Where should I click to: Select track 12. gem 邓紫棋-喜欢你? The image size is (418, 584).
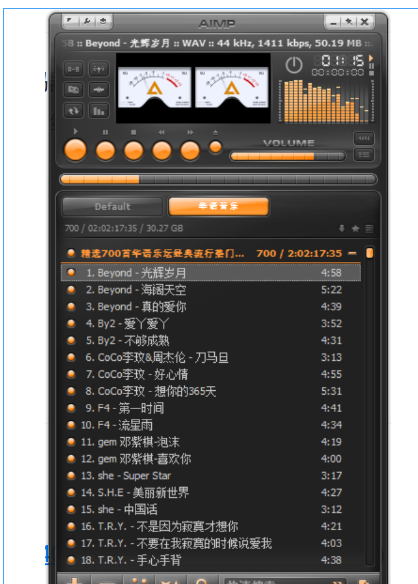click(211, 458)
